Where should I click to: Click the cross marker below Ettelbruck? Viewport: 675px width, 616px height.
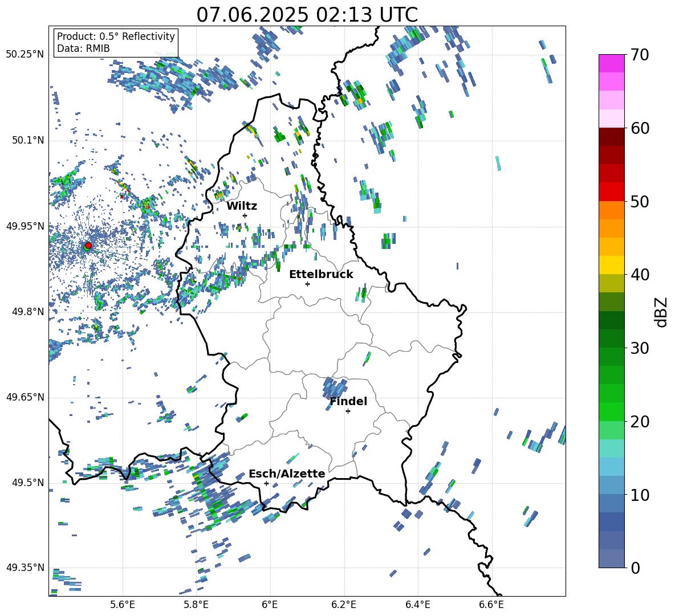307,284
